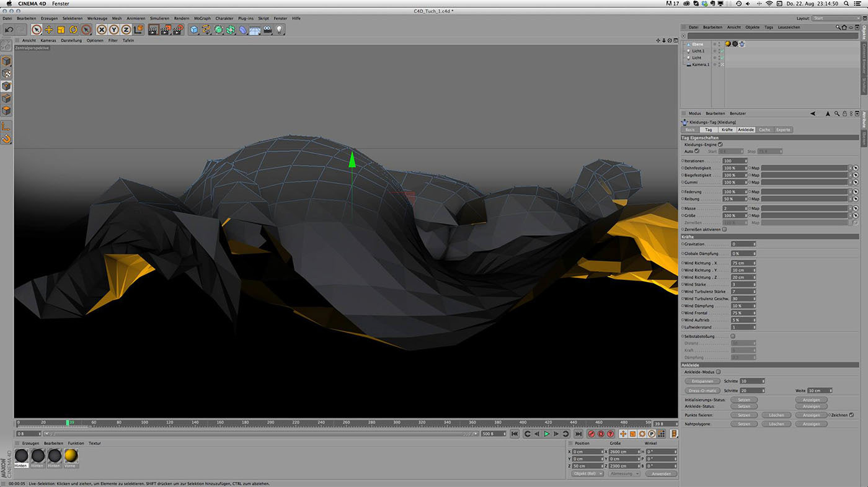Toggle the Kleidungs-Engine checkbox
Image resolution: width=868 pixels, height=487 pixels.
720,145
